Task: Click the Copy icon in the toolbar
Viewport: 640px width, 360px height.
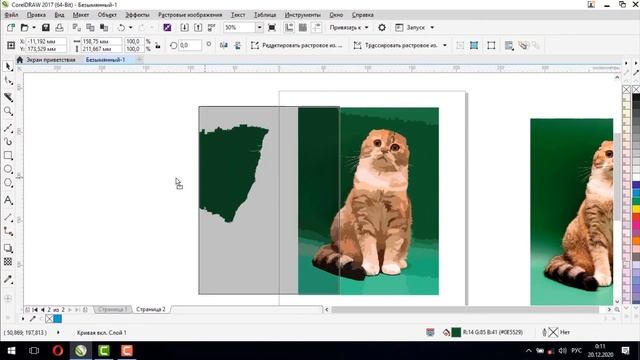Action: (x=90, y=27)
